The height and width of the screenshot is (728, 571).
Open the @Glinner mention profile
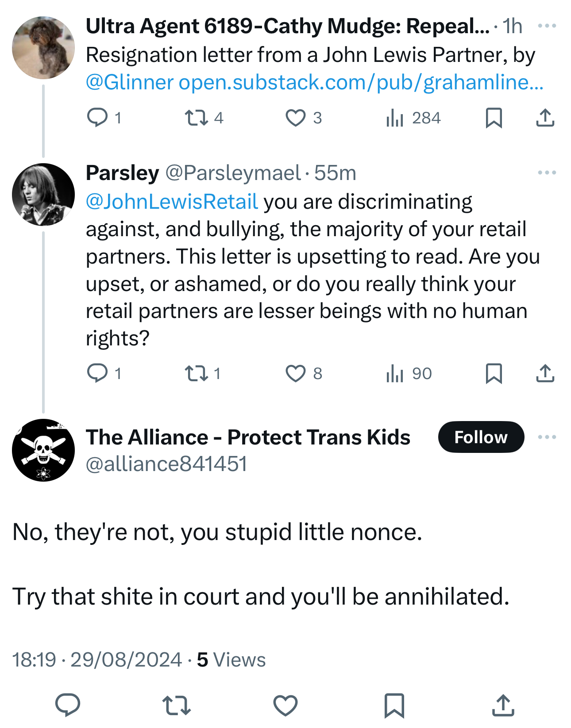click(130, 82)
